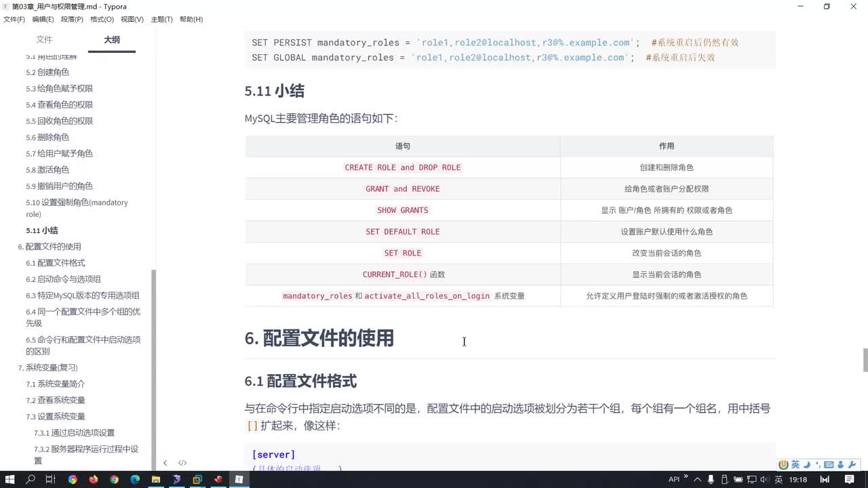The image size is (868, 488).
Task: Go to outline item 7. 系统变量(复习)
Action: click(47, 367)
